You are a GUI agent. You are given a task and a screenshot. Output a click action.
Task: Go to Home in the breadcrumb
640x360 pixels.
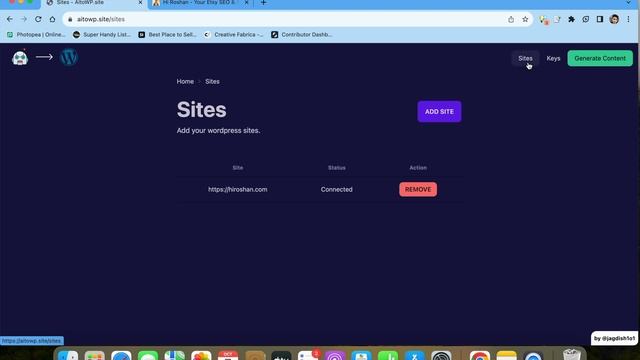(x=185, y=82)
